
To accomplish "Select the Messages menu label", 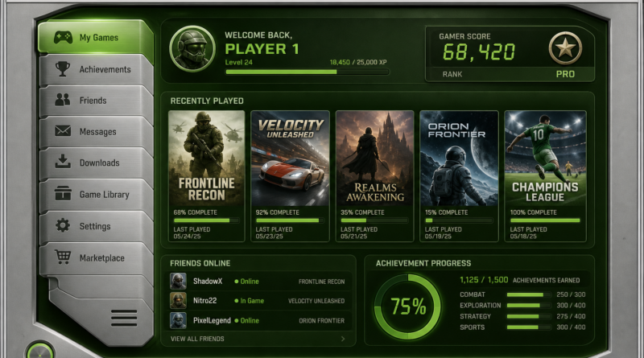I will [97, 132].
